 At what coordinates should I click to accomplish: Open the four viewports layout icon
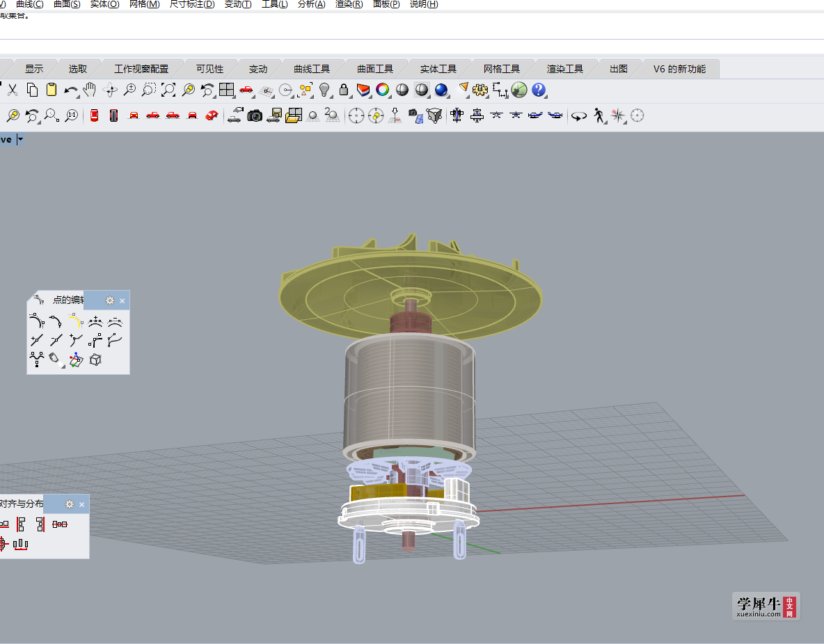point(226,90)
